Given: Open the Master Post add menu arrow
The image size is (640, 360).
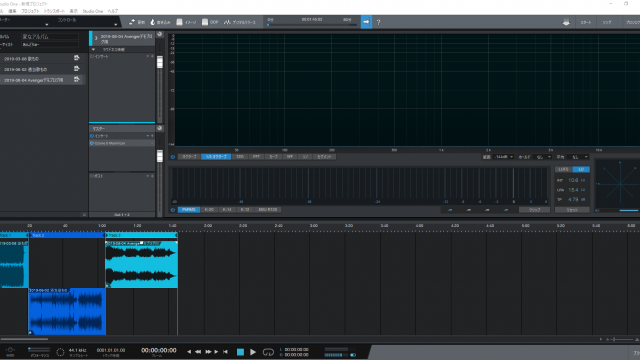Looking at the screenshot, I should tap(148, 176).
